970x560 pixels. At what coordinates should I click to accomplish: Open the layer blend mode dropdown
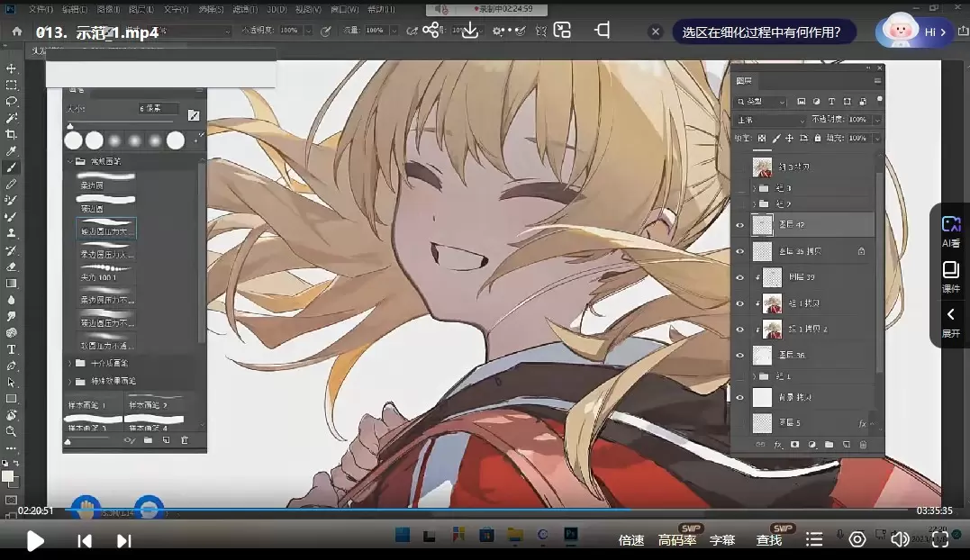click(x=771, y=120)
